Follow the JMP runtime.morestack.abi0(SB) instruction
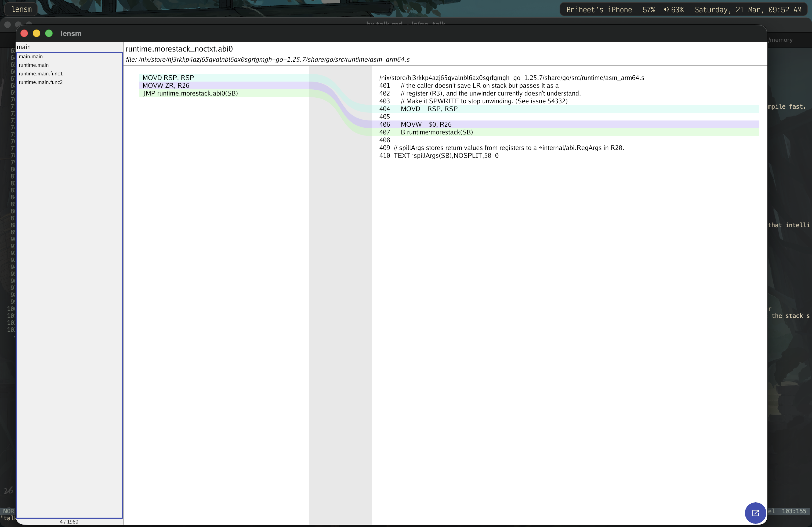Image resolution: width=812 pixels, height=527 pixels. coord(190,93)
